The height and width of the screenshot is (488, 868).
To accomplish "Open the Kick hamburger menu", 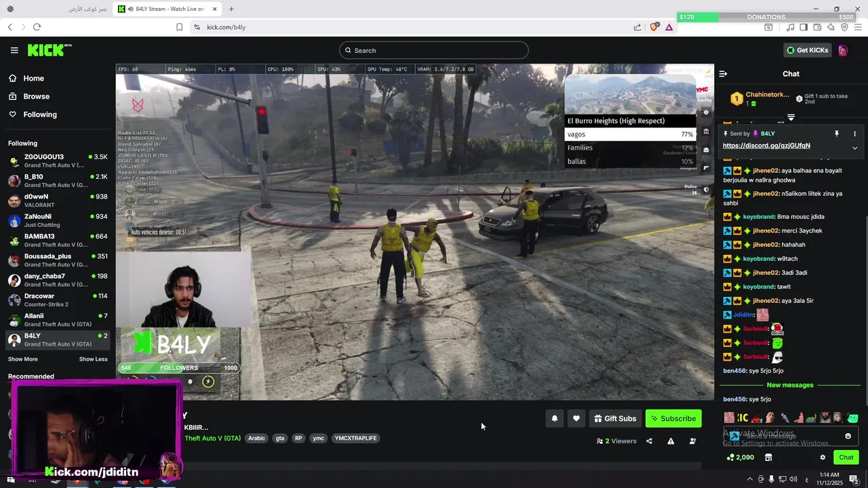I will coord(14,50).
